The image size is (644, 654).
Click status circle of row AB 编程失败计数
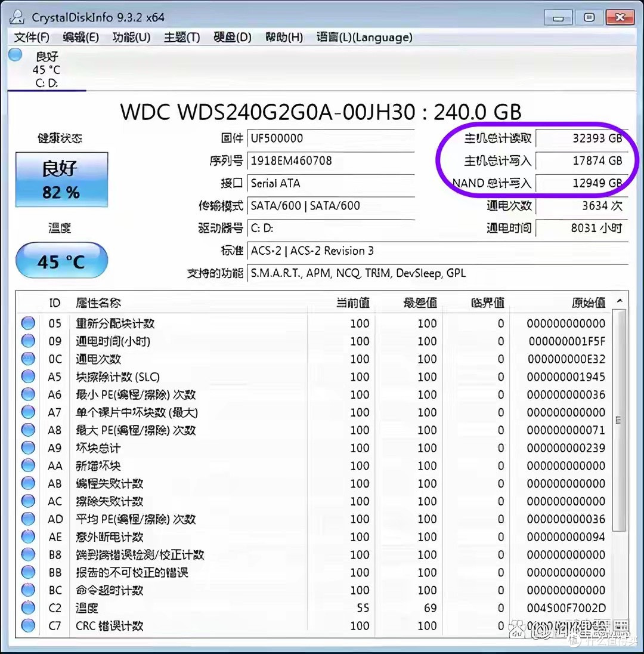click(x=28, y=483)
